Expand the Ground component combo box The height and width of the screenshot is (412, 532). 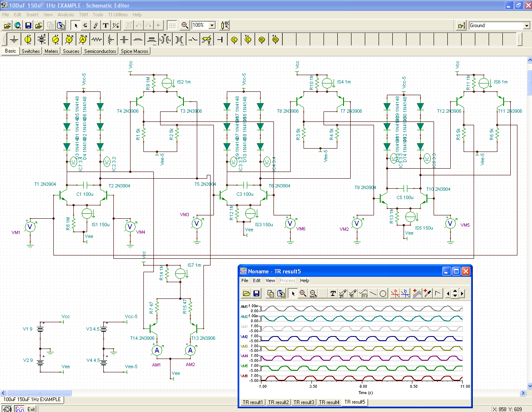527,25
